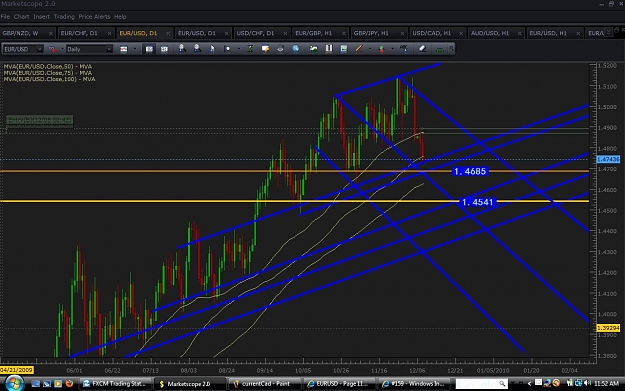This screenshot has height=391, width=625.
Task: Open FXCM Trading Station from the taskbar
Action: click(115, 384)
